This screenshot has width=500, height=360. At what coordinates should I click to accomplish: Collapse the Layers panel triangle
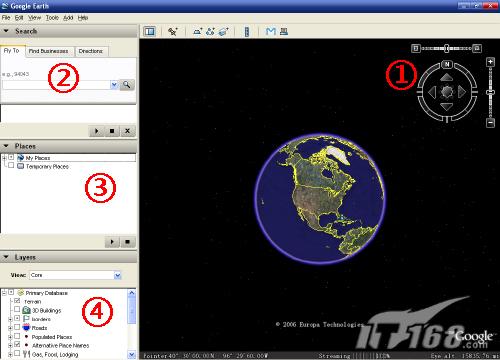click(6, 257)
